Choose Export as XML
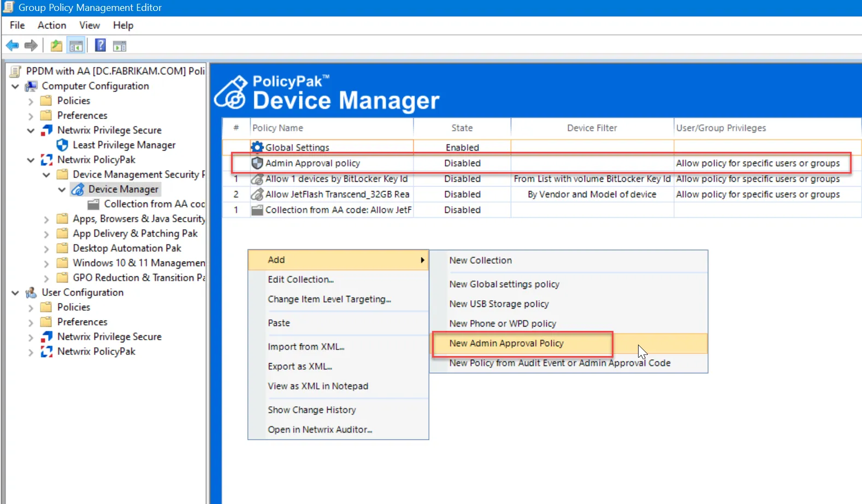 338,366
